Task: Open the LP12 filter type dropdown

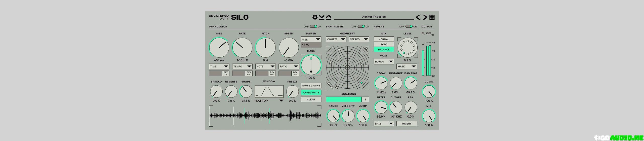Action: pyautogui.click(x=384, y=124)
